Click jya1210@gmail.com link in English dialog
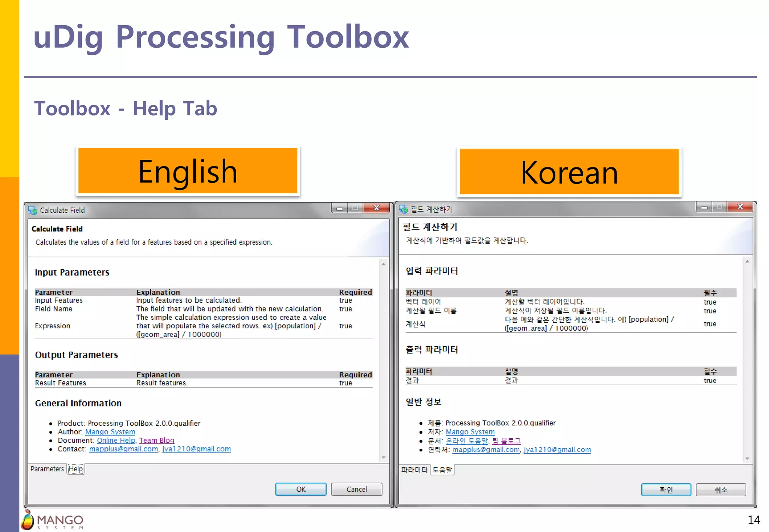769x532 pixels. coord(196,449)
